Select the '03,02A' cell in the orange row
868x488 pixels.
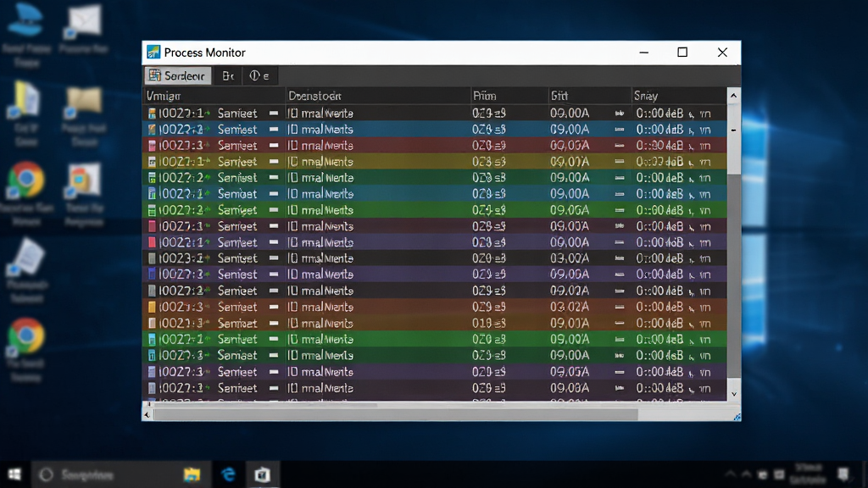pos(570,307)
